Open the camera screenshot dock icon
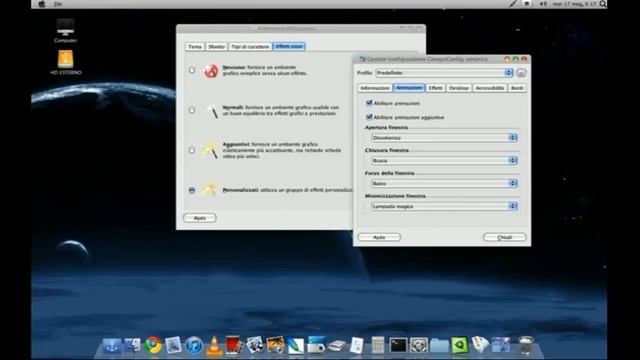Screen dimensions: 640x360 [x=316, y=345]
